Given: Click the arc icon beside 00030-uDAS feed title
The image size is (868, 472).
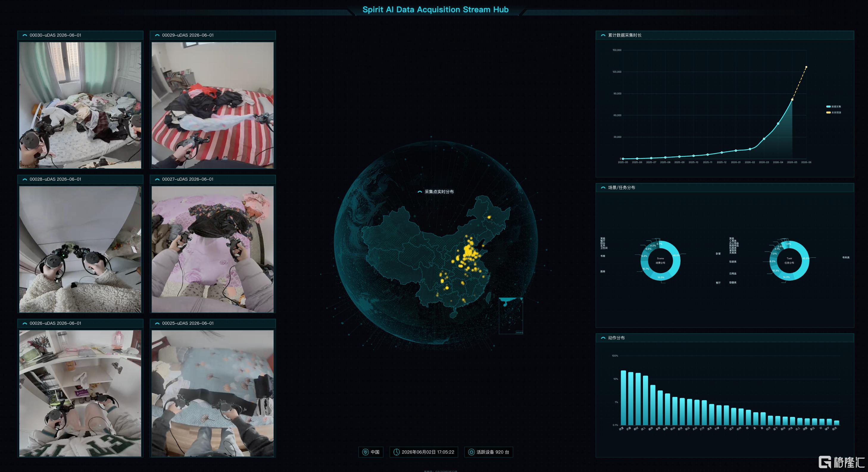Looking at the screenshot, I should pyautogui.click(x=25, y=35).
